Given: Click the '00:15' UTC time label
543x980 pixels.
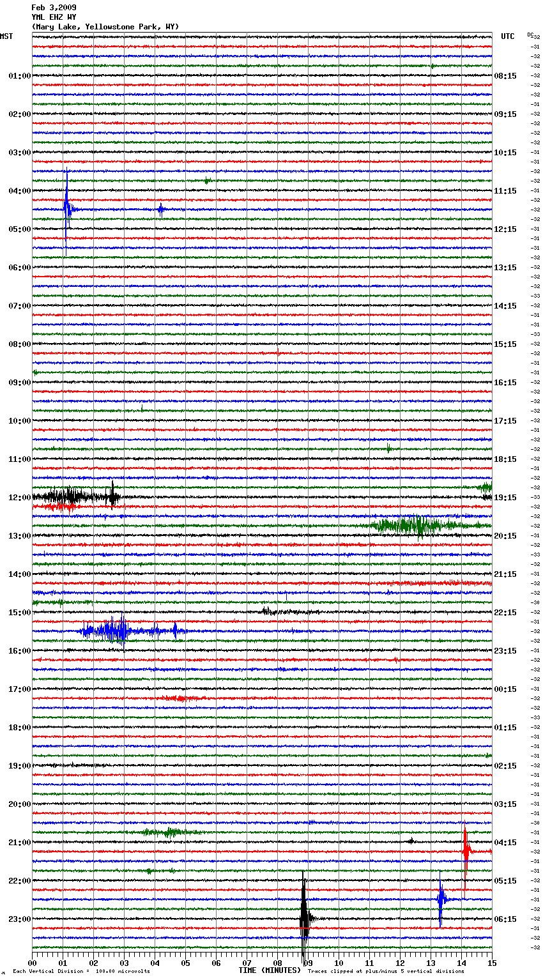Looking at the screenshot, I should (505, 689).
